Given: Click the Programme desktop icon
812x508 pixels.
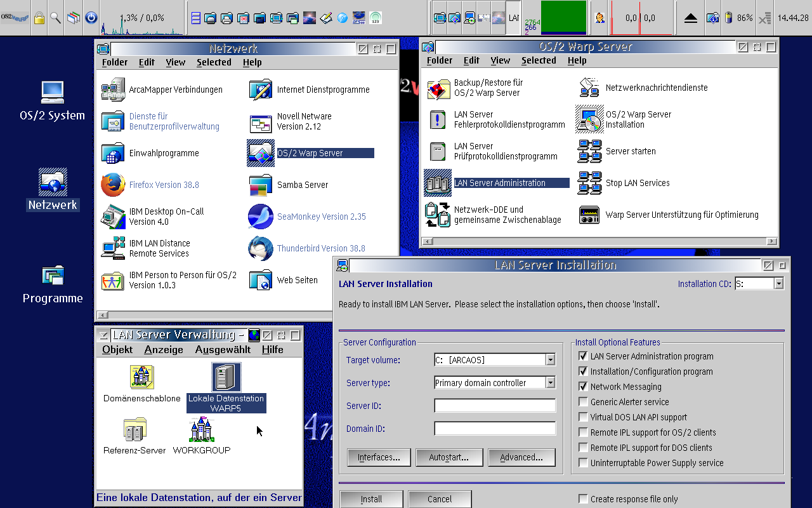Looking at the screenshot, I should pos(53,275).
